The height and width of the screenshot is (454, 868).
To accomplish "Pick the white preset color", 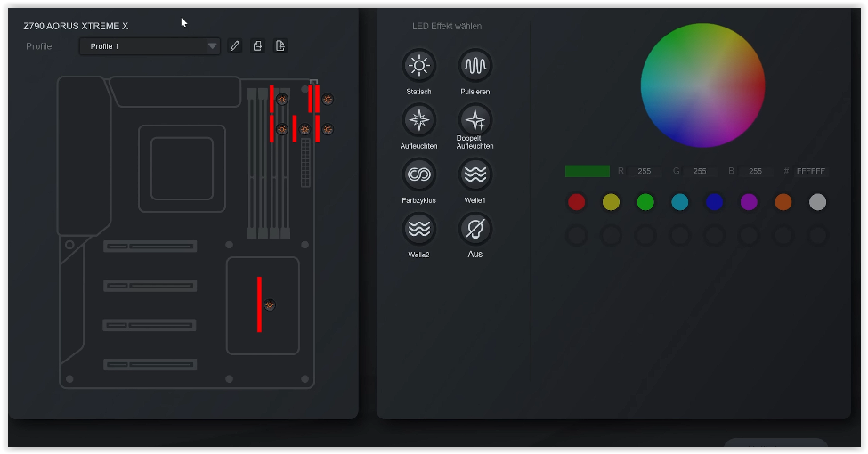I will (817, 202).
